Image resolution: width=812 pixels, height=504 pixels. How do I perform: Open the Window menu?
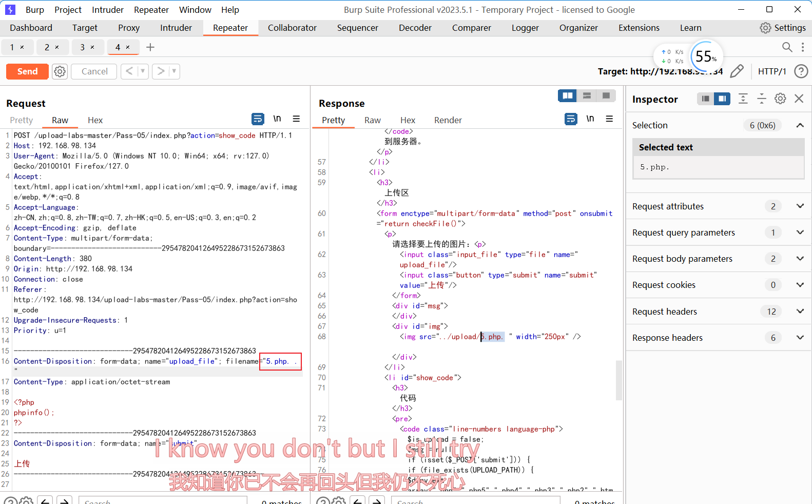click(195, 10)
